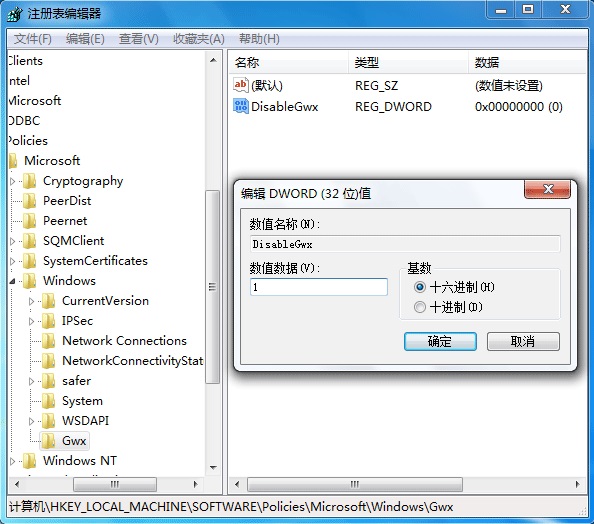Click tree pane scroll down arrow

pos(213,468)
